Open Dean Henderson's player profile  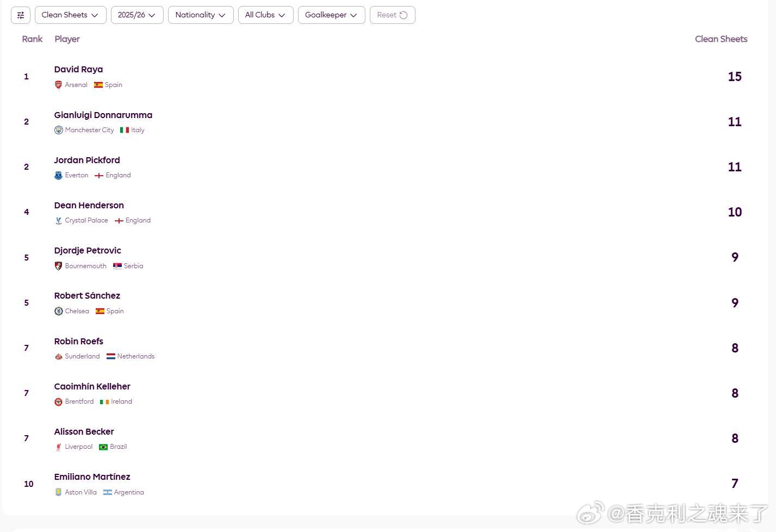point(89,206)
